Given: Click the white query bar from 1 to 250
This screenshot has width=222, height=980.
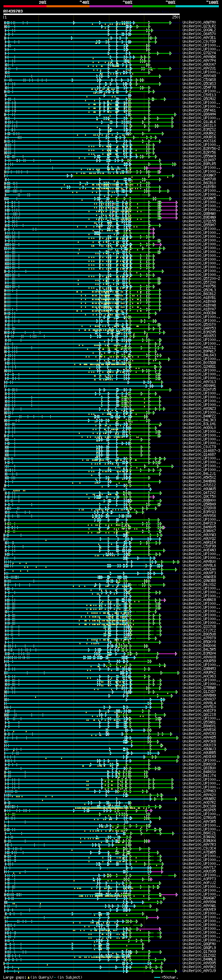Looking at the screenshot, I should [x=92, y=14].
